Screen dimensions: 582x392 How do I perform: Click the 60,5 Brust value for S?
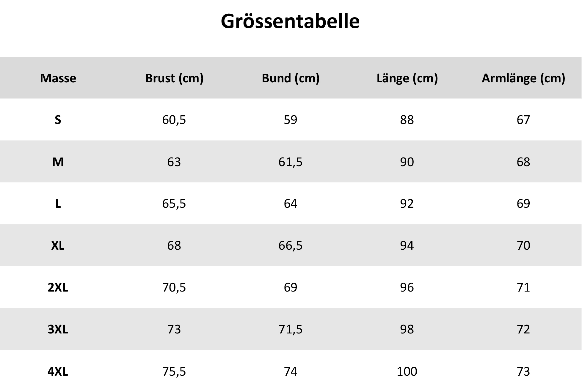[x=174, y=120]
